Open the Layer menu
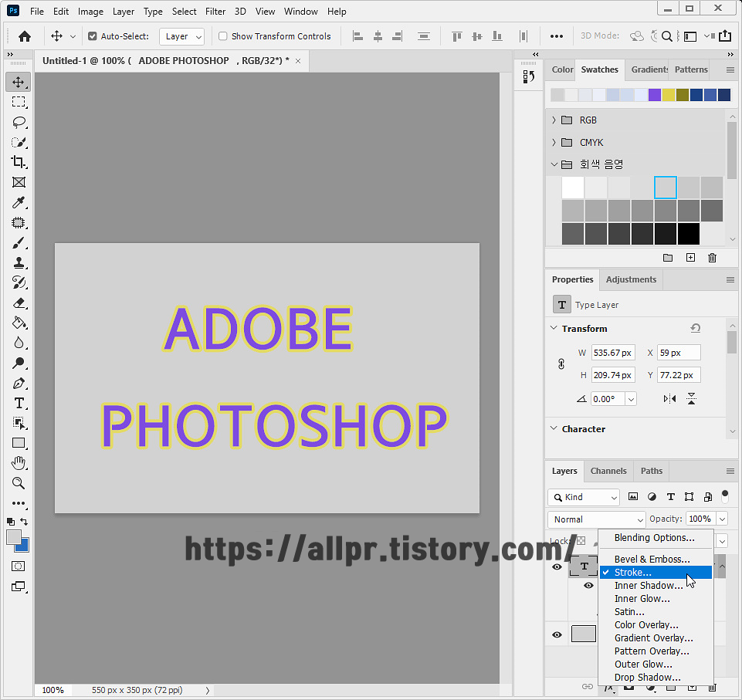 (123, 12)
